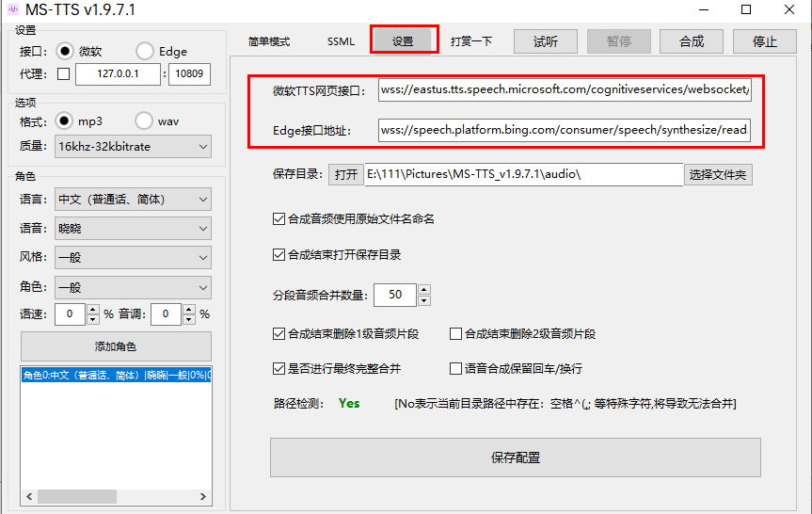Click the role list horizontal scrollbar thumb
Screen dimensions: 812x514
click(x=77, y=496)
